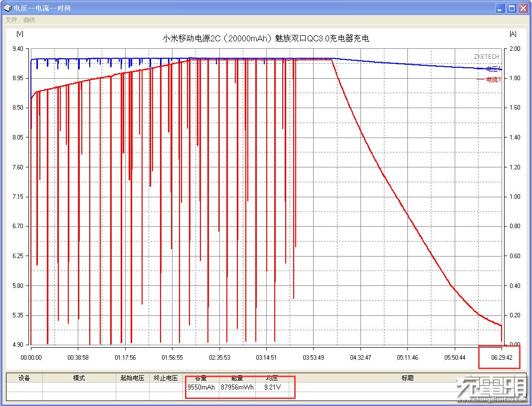The width and height of the screenshot is (532, 406).
Task: Click the 00:00:00 time axis label
Action: point(31,358)
